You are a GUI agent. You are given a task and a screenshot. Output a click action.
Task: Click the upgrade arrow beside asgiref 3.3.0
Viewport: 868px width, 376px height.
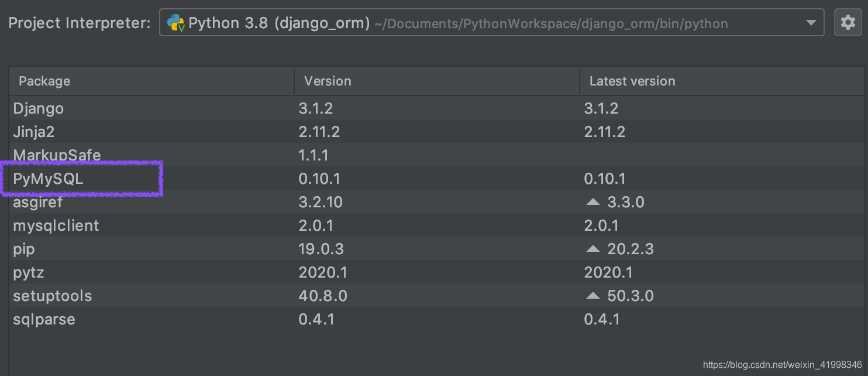[593, 201]
